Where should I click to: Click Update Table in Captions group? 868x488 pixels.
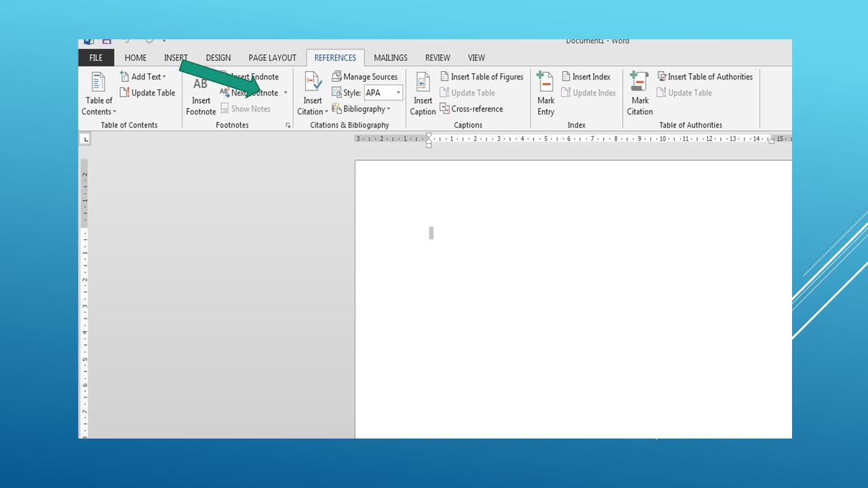click(467, 93)
